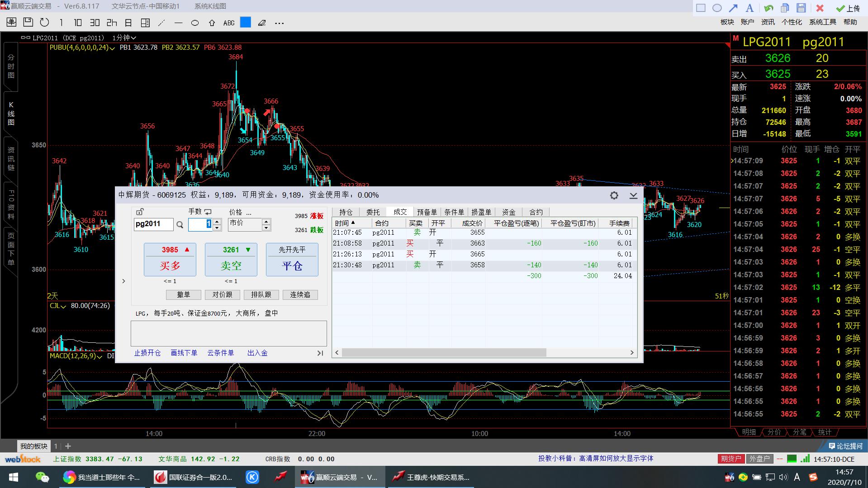The height and width of the screenshot is (488, 868).
Task: Select the ellipse drawing tool in chart toolbar
Action: click(x=195, y=23)
